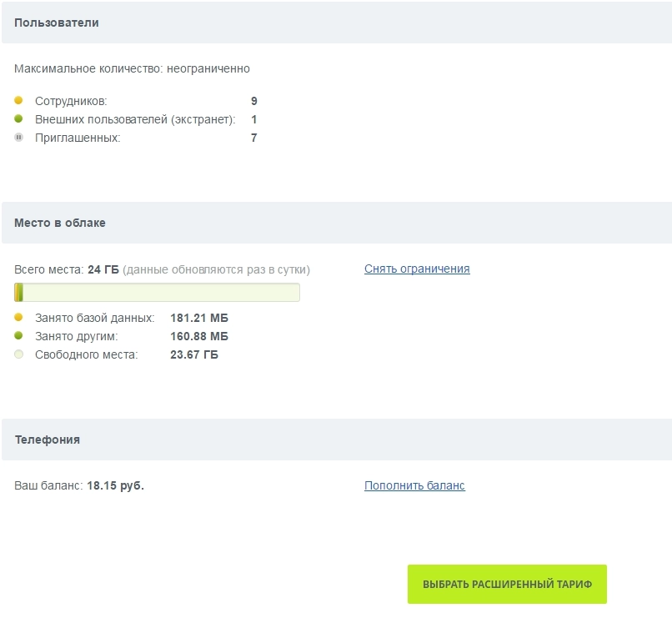Click the yellow dot beside Сотрудников
Screen dimensions: 672x618
click(18, 101)
